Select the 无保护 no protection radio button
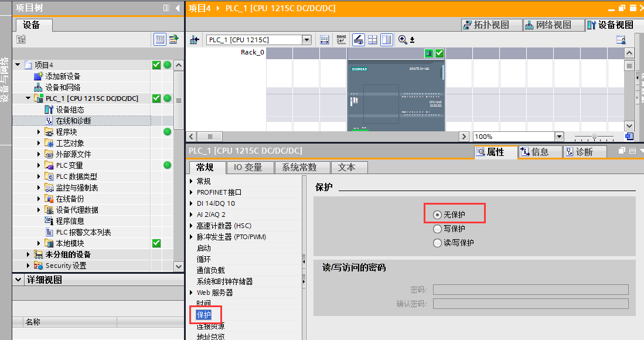 point(437,215)
